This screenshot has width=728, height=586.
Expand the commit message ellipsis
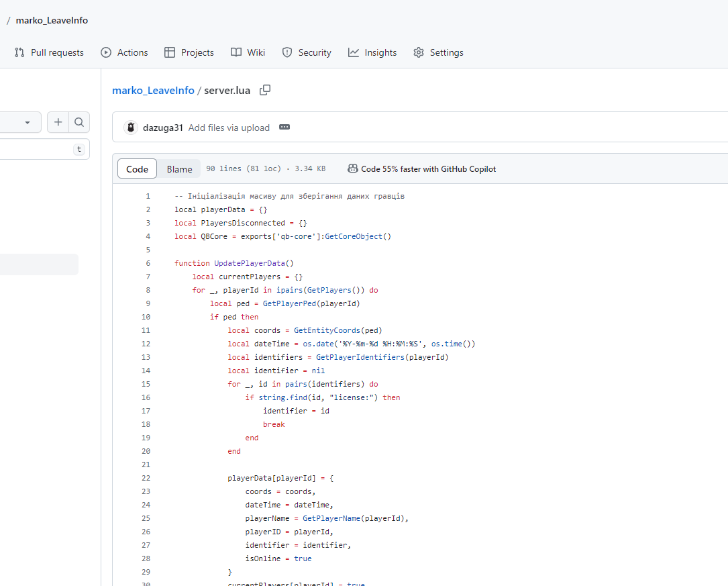(x=284, y=128)
